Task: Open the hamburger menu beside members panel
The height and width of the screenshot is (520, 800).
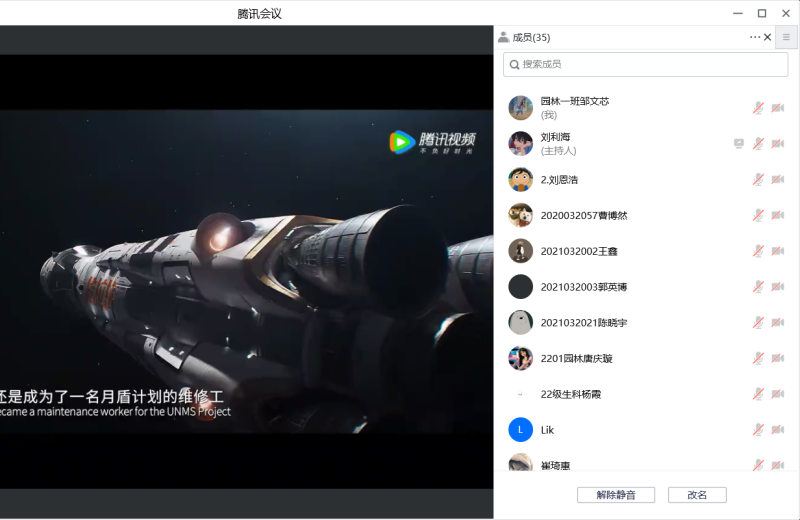Action: tap(786, 37)
